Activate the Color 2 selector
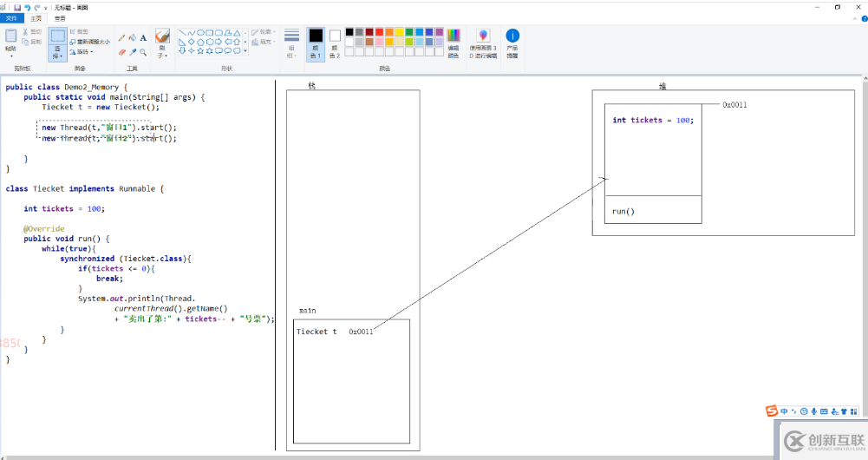Image resolution: width=868 pixels, height=460 pixels. coord(335,42)
